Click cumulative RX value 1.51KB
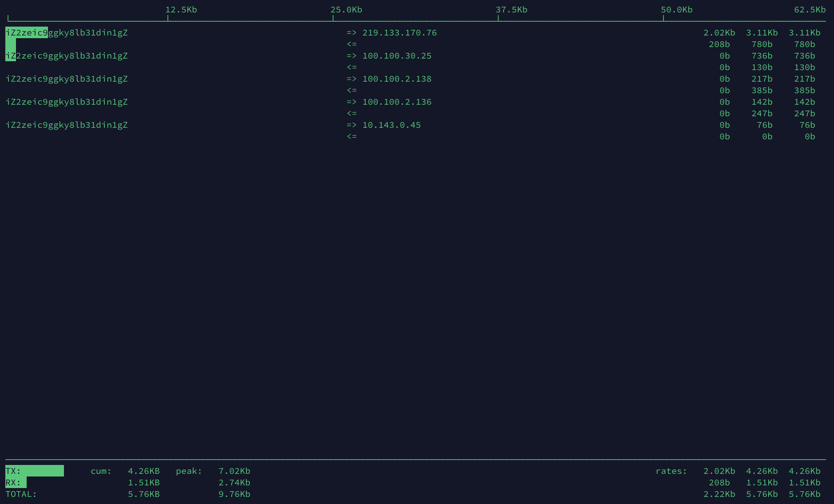The width and height of the screenshot is (834, 504). tap(144, 483)
